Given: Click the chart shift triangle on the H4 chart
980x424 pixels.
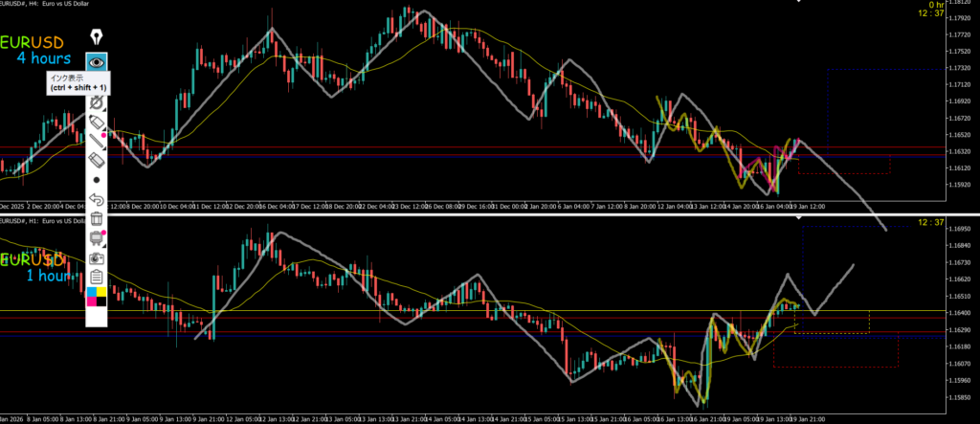Looking at the screenshot, I should (800, 3).
